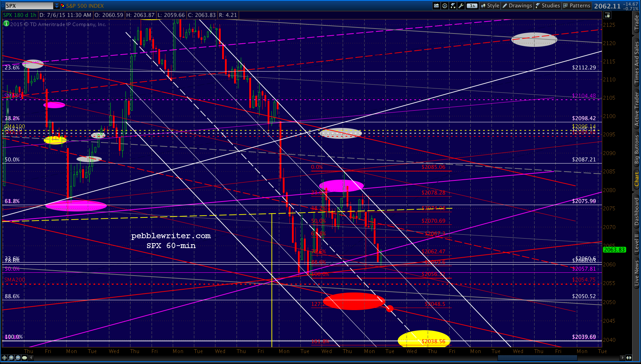The height and width of the screenshot is (364, 641).
Task: Click the 'H: 2063.87' high value
Action: pyautogui.click(x=140, y=15)
